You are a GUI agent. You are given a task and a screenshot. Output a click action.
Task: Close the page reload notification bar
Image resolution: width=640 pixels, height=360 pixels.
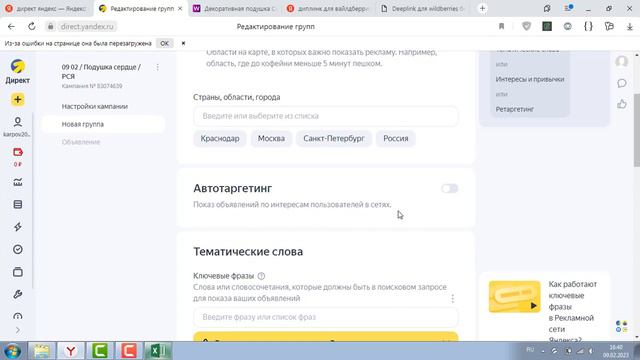(x=183, y=43)
